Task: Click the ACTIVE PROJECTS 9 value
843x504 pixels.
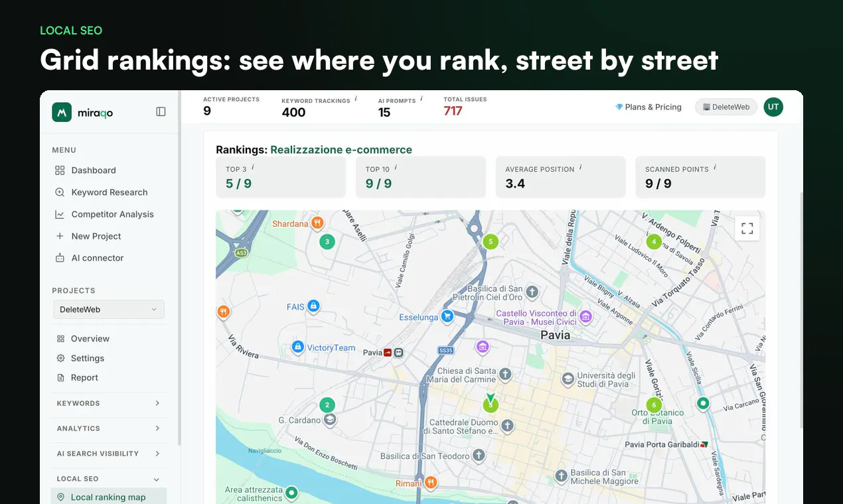Action: click(x=207, y=111)
